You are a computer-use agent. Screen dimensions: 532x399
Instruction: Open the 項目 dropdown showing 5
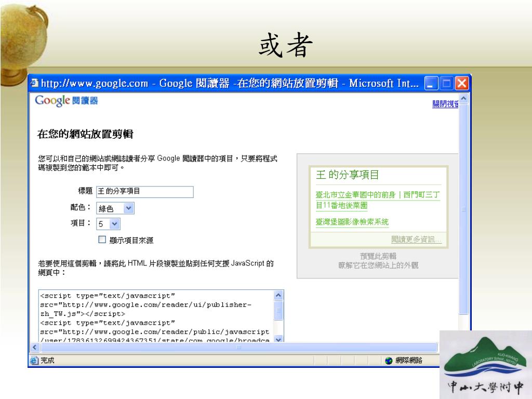pyautogui.click(x=108, y=224)
